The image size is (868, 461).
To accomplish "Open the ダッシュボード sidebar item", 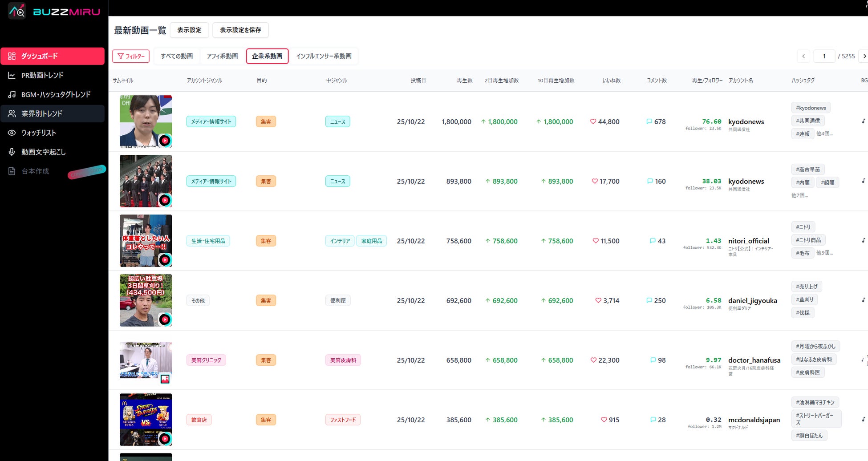I will 53,56.
